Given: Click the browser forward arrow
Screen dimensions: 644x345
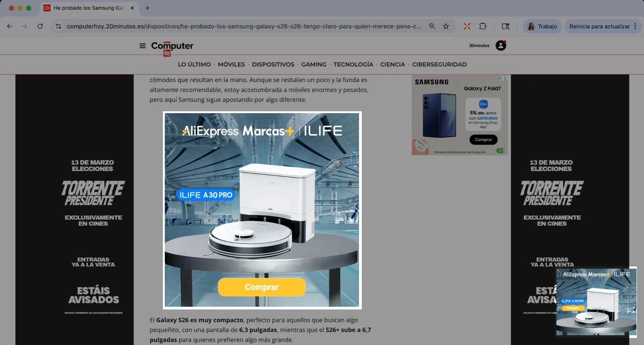Looking at the screenshot, I should [25, 27].
